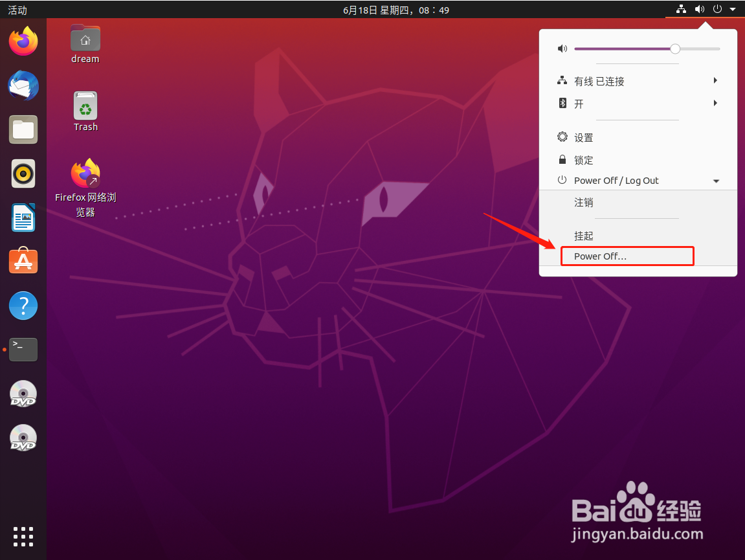Select the Bluetooth 开 menu entry
This screenshot has height=560, width=745.
[x=638, y=103]
